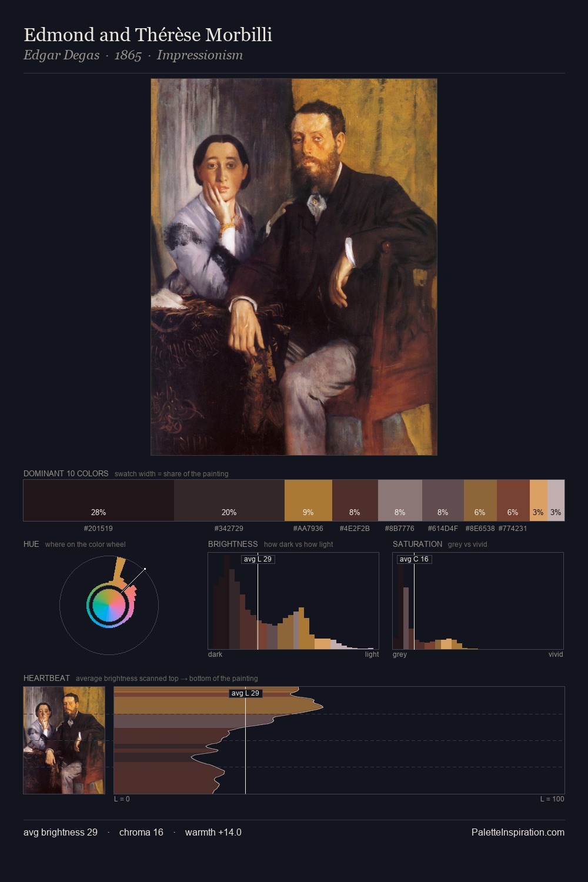Click the 'vivid' axis label
The height and width of the screenshot is (882, 588).
pyautogui.click(x=556, y=654)
